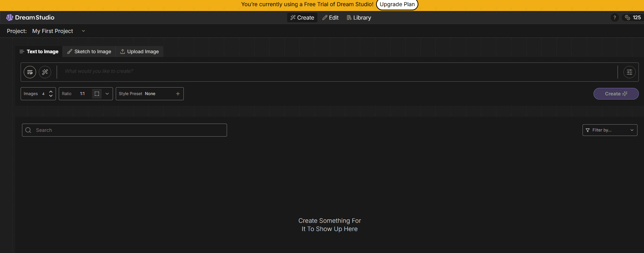Open the Filter by dropdown
The height and width of the screenshot is (253, 644).
click(x=610, y=130)
